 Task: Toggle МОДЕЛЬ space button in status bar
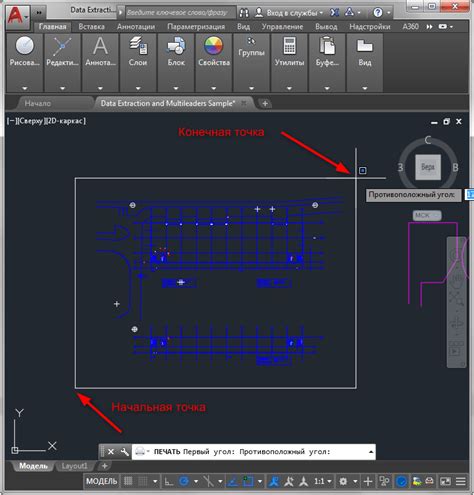pos(102,481)
